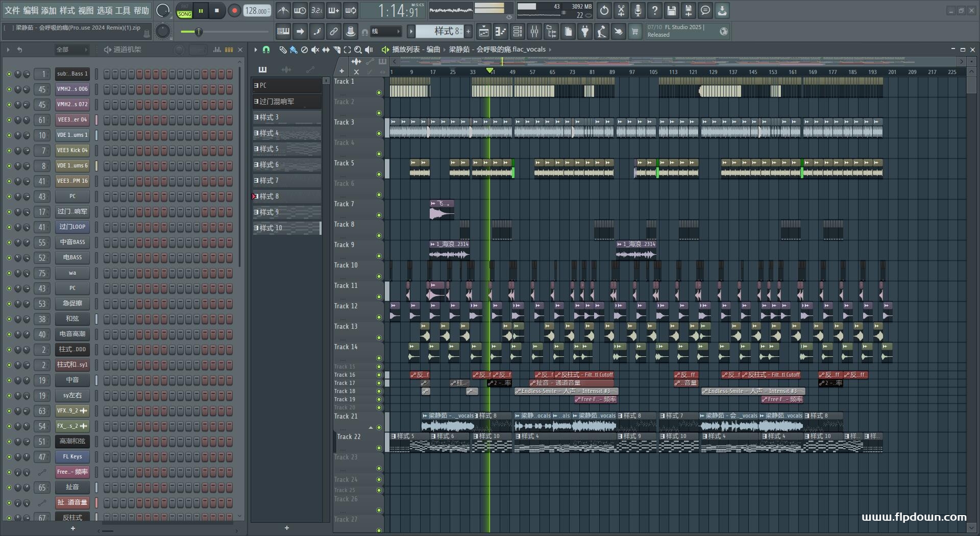The width and height of the screenshot is (980, 536).
Task: Open the 线 snap selector dropdown
Action: point(385,32)
